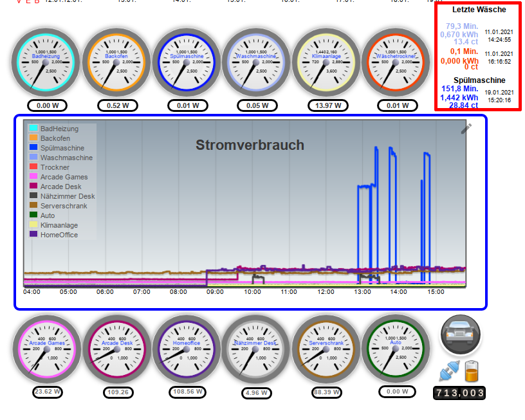Click the Klimaanlage power gauge
This screenshot has height=420, width=525.
coord(326,62)
